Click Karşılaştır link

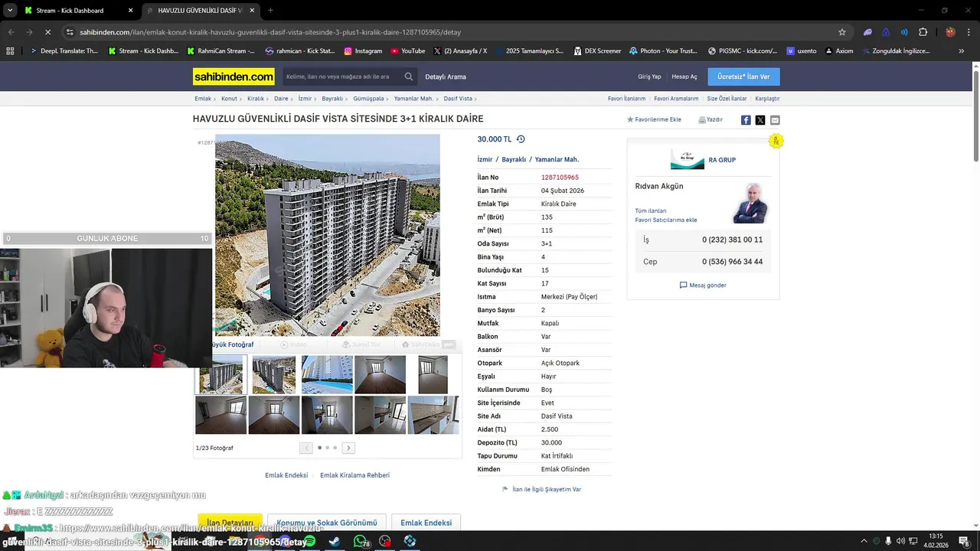767,99
